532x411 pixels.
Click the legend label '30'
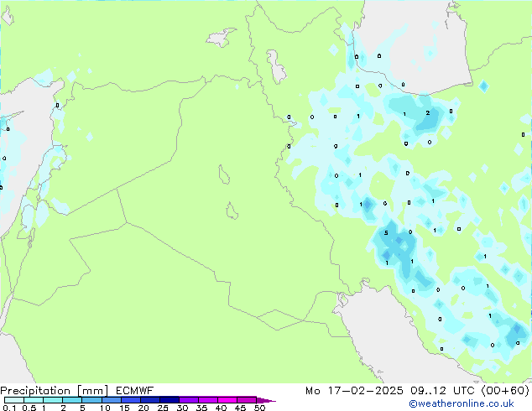point(182,408)
